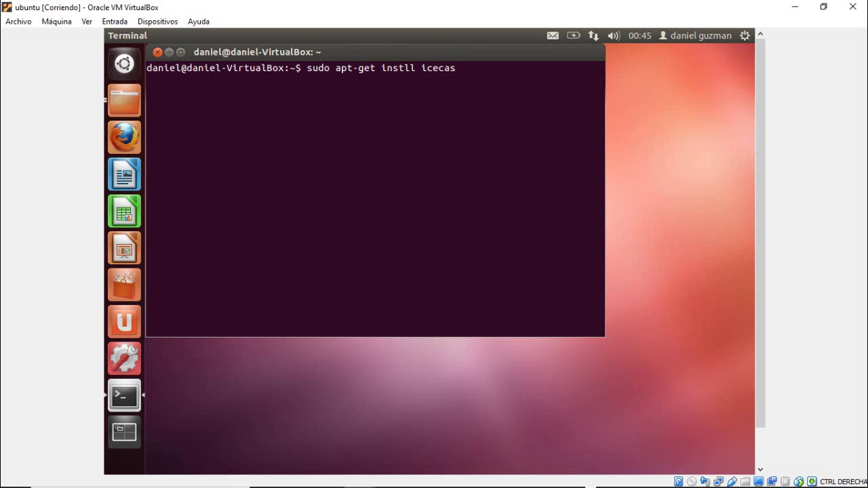Launch Firefox web browser
The width and height of the screenshot is (868, 488).
click(x=124, y=138)
